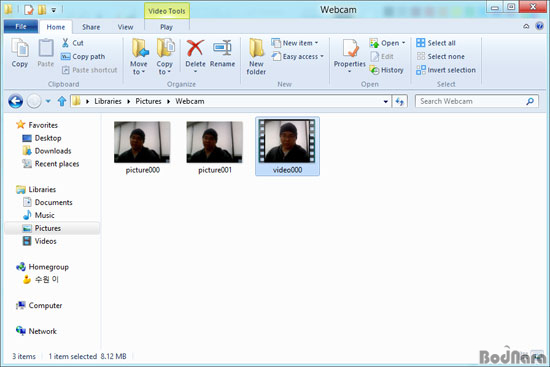
Task: Click the Back navigation arrow
Action: tap(15, 101)
